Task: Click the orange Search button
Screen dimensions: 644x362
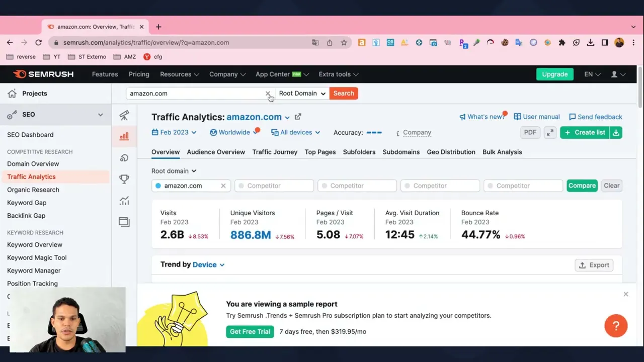Action: [344, 94]
